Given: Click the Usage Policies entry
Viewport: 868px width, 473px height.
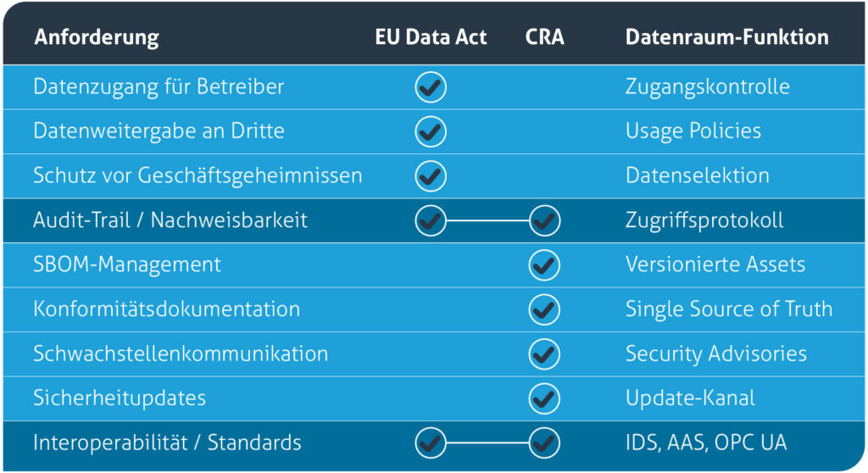Looking at the screenshot, I should tap(693, 131).
